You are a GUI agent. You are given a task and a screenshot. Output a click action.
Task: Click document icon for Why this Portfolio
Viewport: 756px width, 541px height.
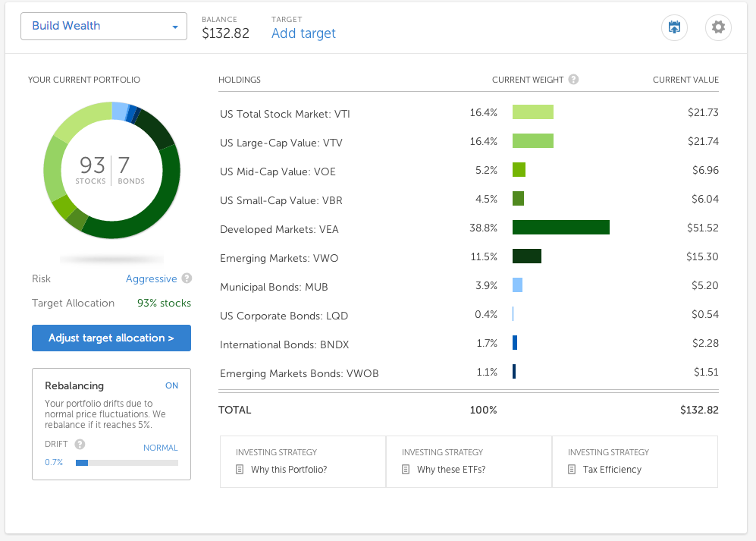240,470
